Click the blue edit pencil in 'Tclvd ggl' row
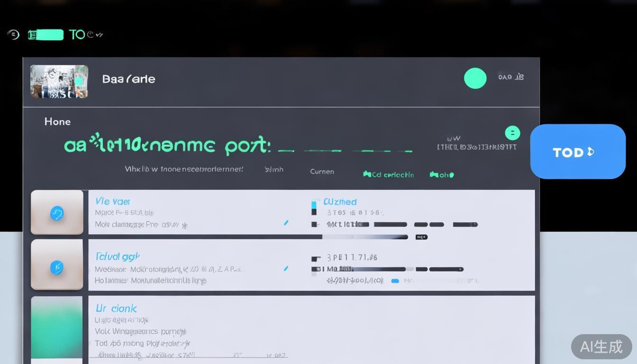 tap(286, 268)
